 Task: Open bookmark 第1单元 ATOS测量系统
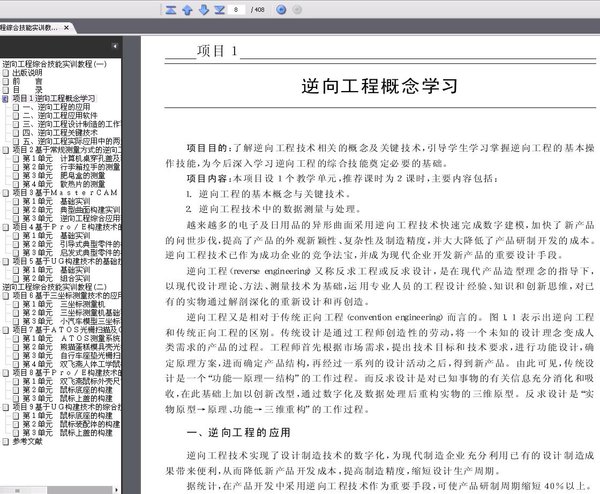71,338
